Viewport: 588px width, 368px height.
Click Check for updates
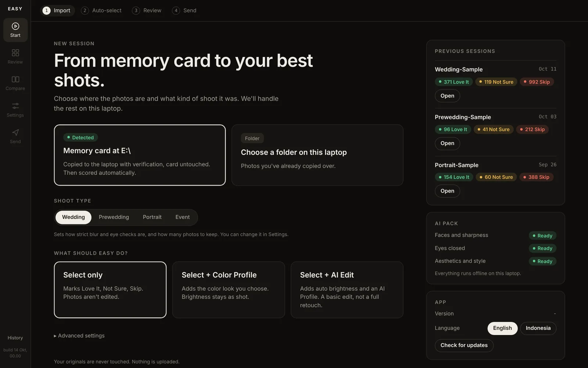click(x=464, y=346)
